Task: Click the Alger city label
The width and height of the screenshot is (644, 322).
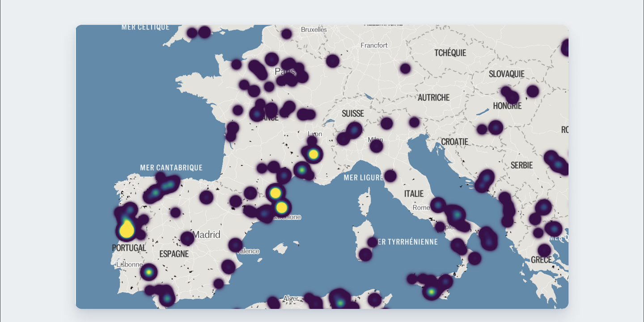Action: tap(291, 298)
